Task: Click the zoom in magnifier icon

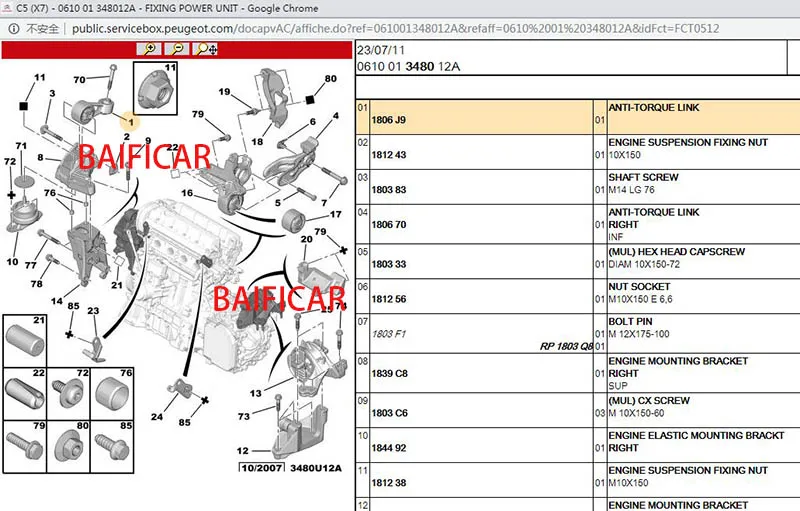Action: [x=149, y=49]
